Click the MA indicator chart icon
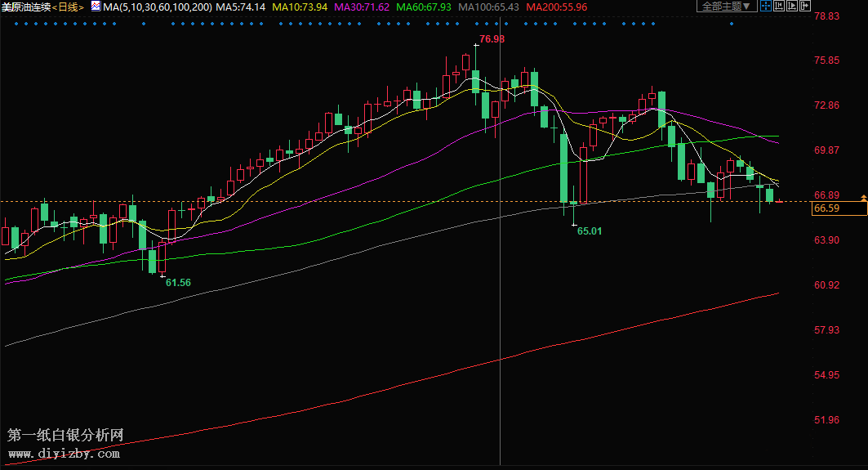 pos(96,7)
